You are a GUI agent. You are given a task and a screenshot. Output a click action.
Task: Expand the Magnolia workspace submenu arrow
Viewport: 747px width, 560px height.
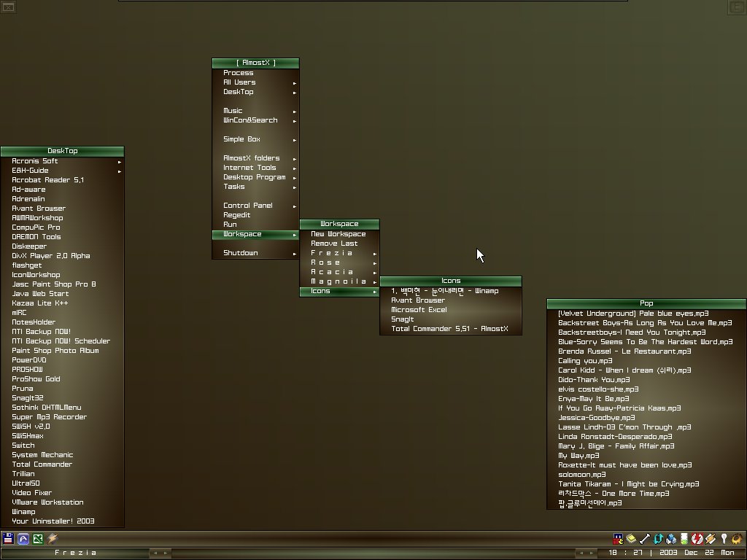(x=375, y=282)
